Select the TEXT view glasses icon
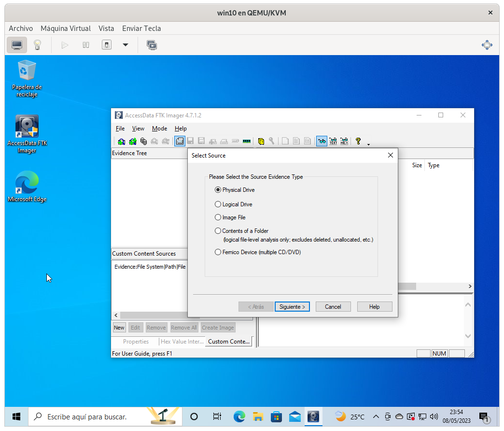The image size is (504, 431). (333, 142)
